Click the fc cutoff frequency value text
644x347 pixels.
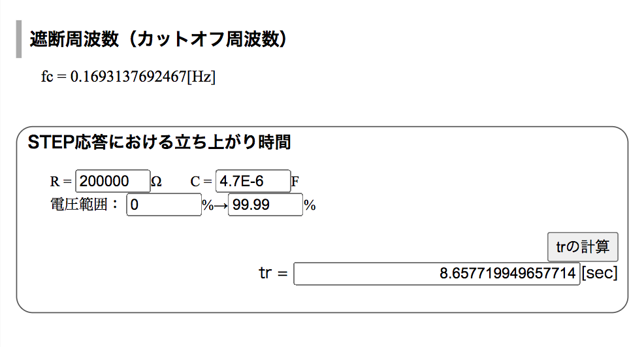click(x=128, y=76)
